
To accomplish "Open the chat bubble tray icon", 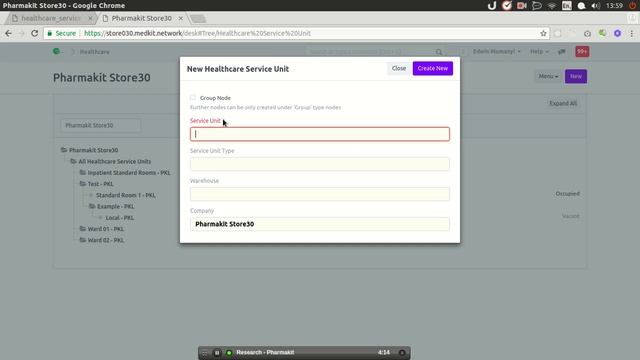I will [x=537, y=6].
